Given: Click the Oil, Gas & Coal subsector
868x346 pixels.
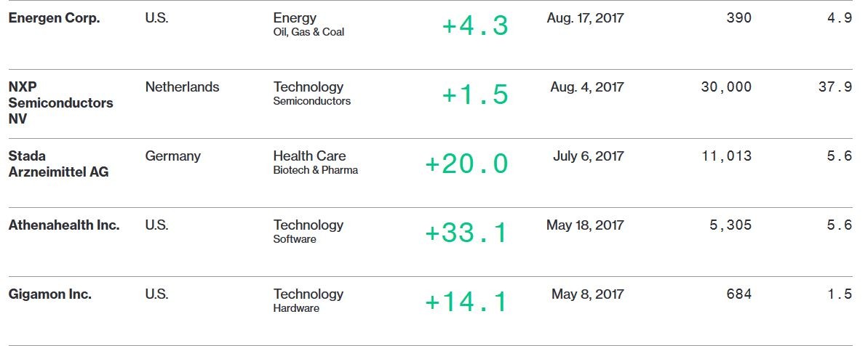Looking at the screenshot, I should [x=308, y=32].
